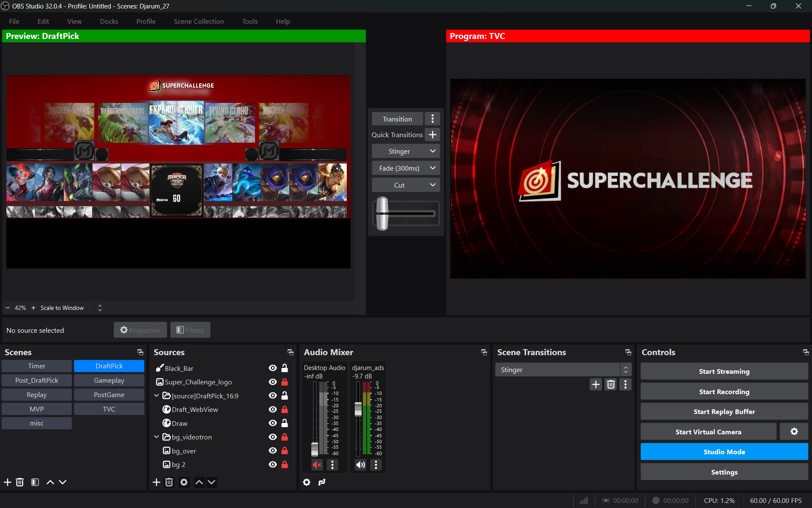This screenshot has width=812, height=508.
Task: Lock the Draw source
Action: [285, 423]
